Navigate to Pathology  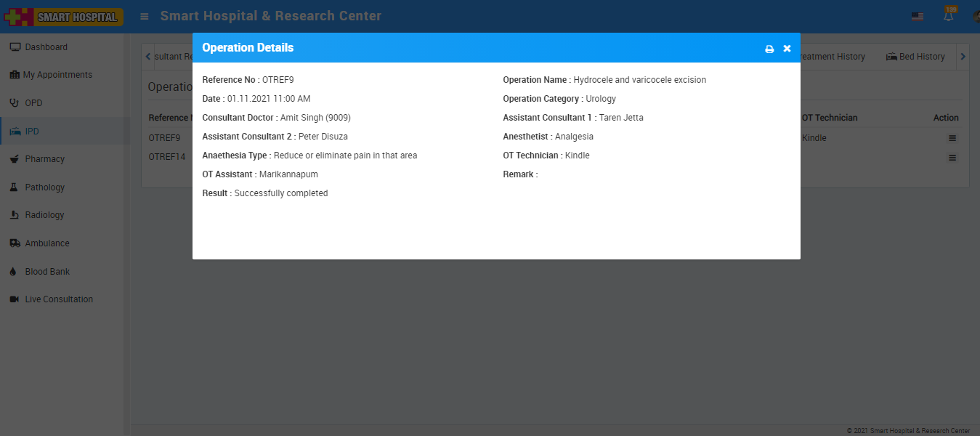[x=44, y=187]
